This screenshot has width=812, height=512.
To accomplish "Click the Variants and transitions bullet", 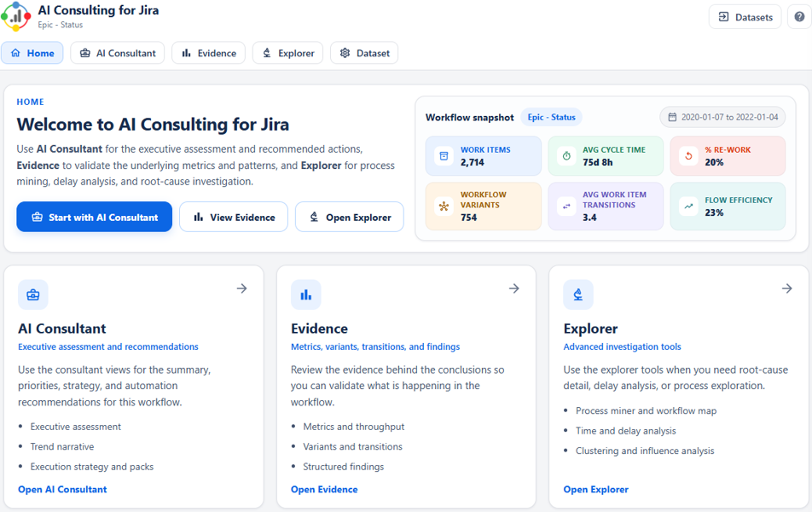I will pyautogui.click(x=352, y=446).
